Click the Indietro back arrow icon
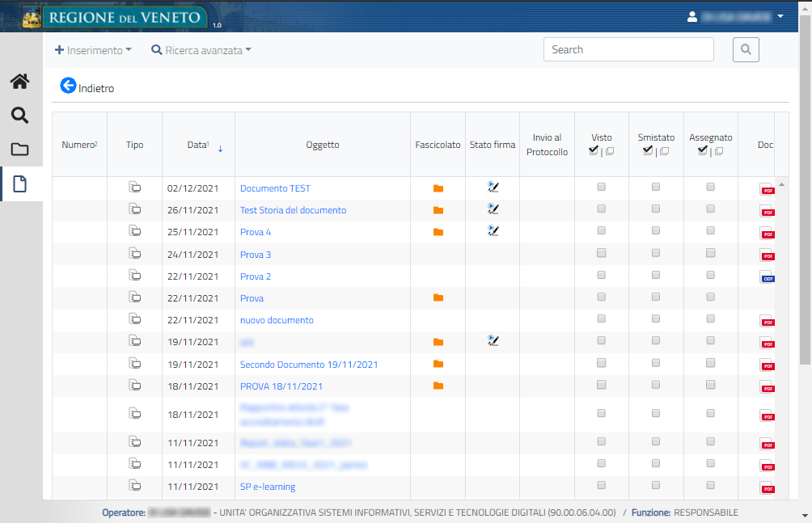This screenshot has height=523, width=812. click(68, 86)
